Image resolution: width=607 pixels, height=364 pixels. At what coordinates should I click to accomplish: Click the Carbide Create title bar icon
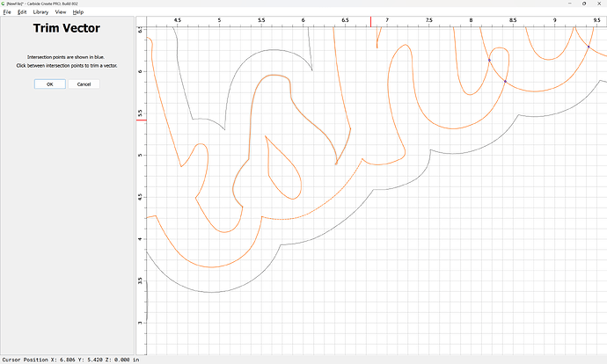(4, 4)
